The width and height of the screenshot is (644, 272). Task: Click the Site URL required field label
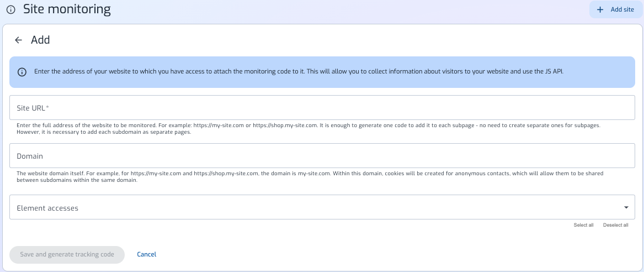coord(33,108)
